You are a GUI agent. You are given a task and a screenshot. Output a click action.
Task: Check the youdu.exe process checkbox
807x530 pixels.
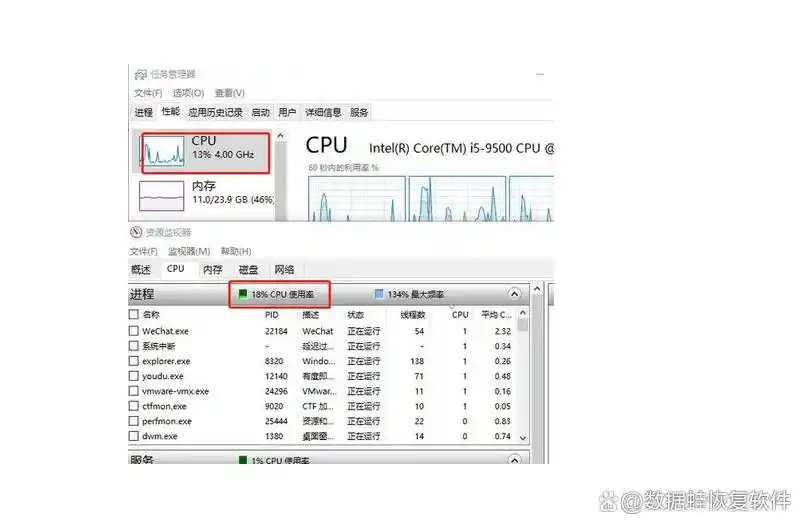(x=134, y=376)
